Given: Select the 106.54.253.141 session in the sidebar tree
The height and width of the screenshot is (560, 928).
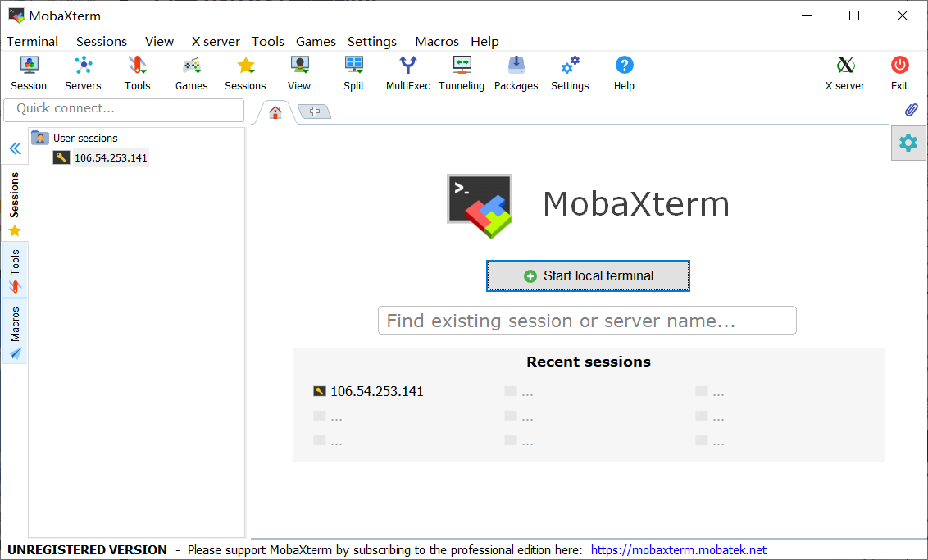Looking at the screenshot, I should click(101, 157).
